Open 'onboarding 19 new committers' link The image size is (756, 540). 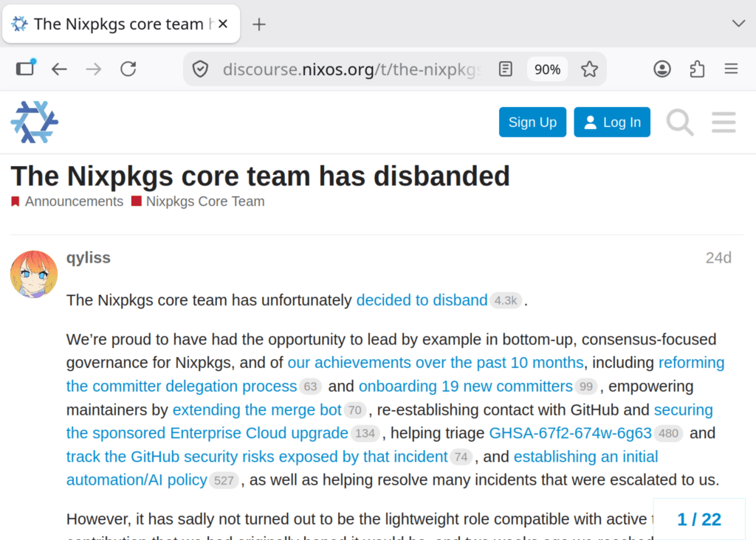coord(465,386)
